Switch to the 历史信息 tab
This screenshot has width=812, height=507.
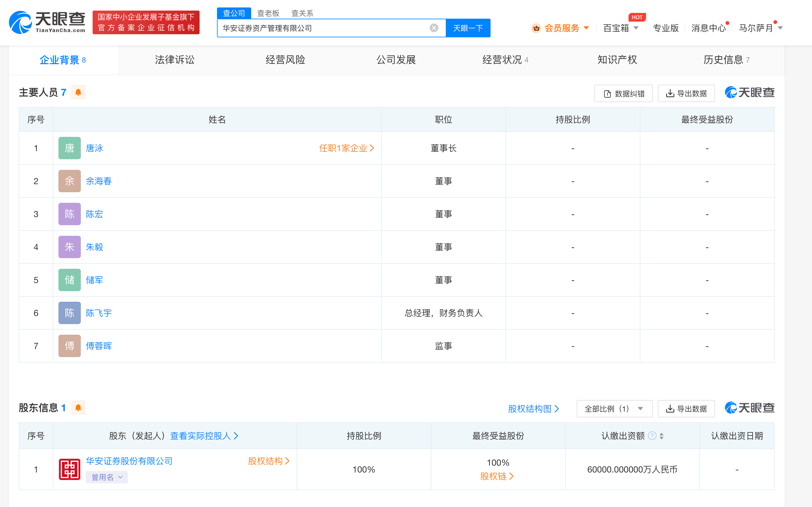pos(727,60)
